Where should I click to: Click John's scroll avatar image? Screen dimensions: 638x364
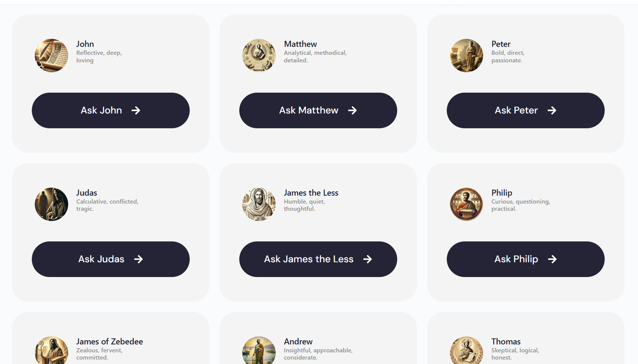(x=51, y=55)
